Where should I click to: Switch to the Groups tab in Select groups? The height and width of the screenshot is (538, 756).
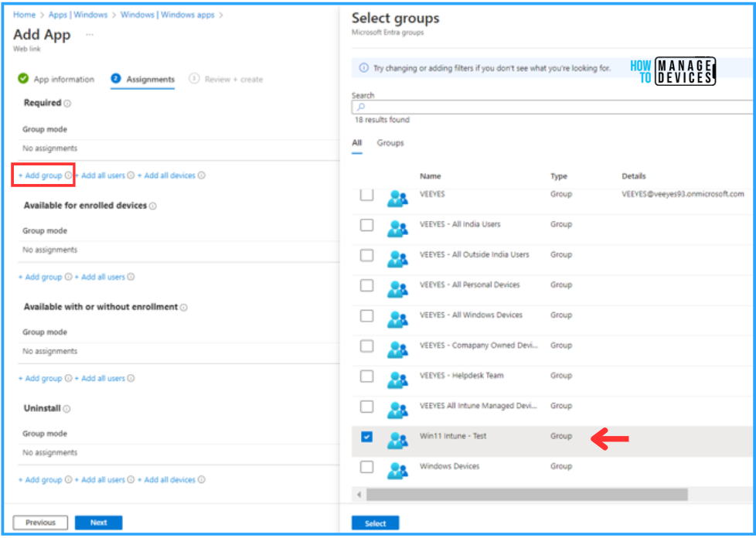(x=390, y=143)
